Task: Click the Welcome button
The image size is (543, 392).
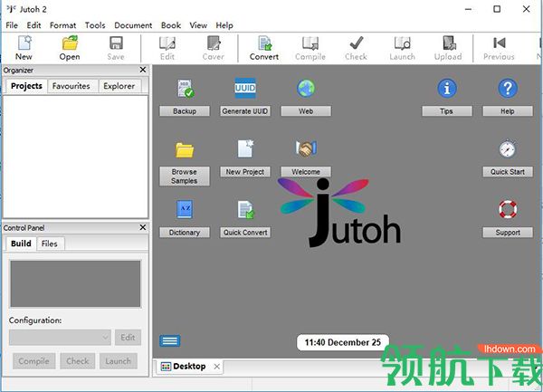Action: pyautogui.click(x=306, y=172)
